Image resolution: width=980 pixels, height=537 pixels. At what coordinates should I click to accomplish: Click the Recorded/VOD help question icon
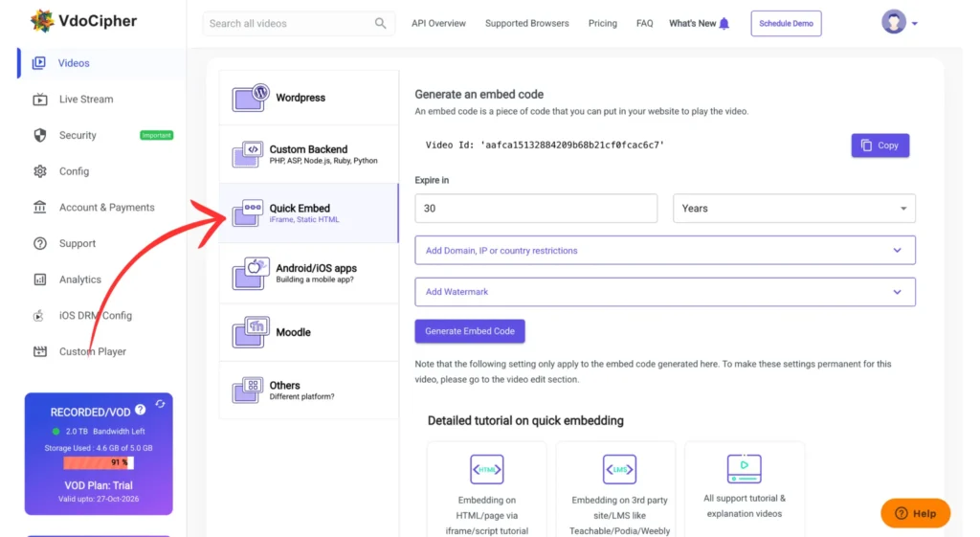[140, 410]
